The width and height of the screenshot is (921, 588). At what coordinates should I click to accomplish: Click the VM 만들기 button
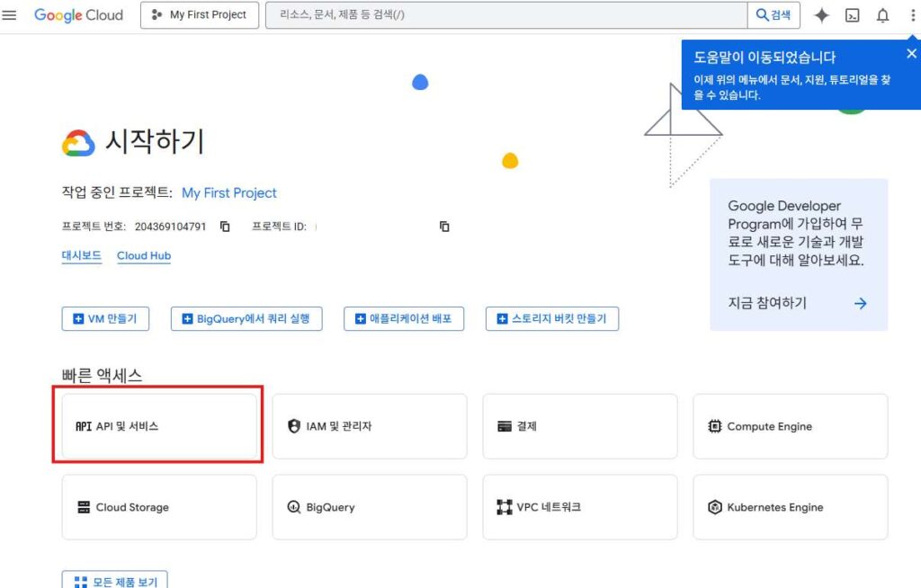tap(105, 318)
